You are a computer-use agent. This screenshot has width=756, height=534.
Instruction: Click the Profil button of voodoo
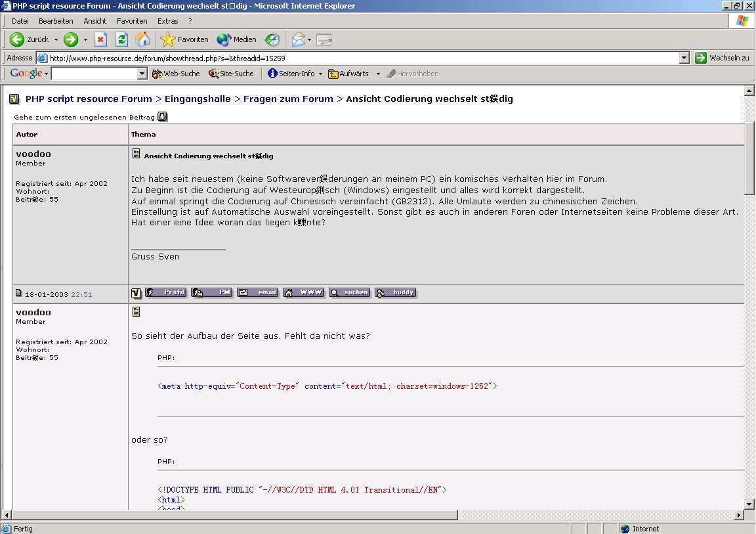coord(166,293)
